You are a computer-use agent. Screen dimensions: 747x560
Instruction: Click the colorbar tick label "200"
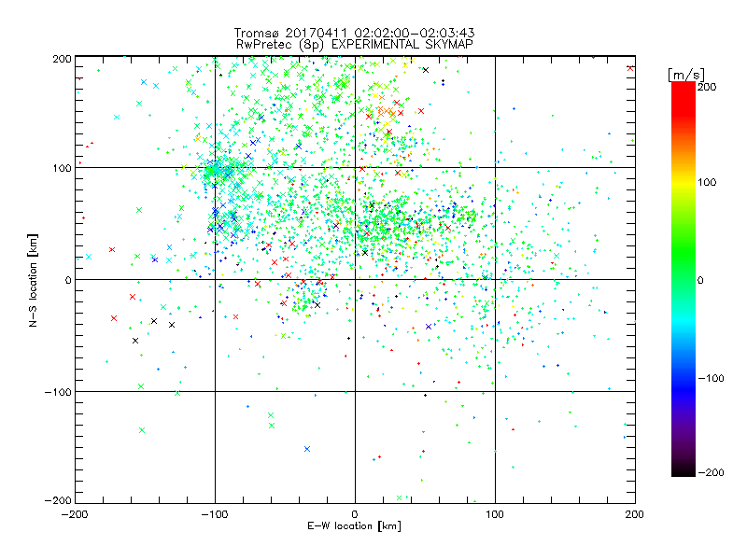pos(707,87)
